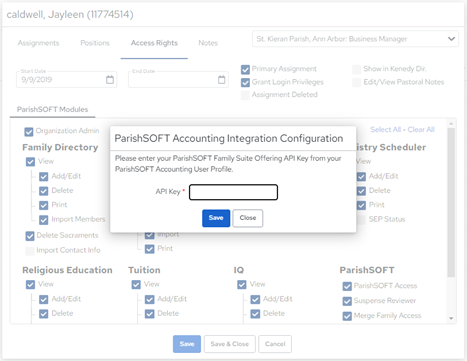This screenshot has width=467, height=361.
Task: Toggle Ministry Scheduler Print checkbox
Action: pos(361,205)
